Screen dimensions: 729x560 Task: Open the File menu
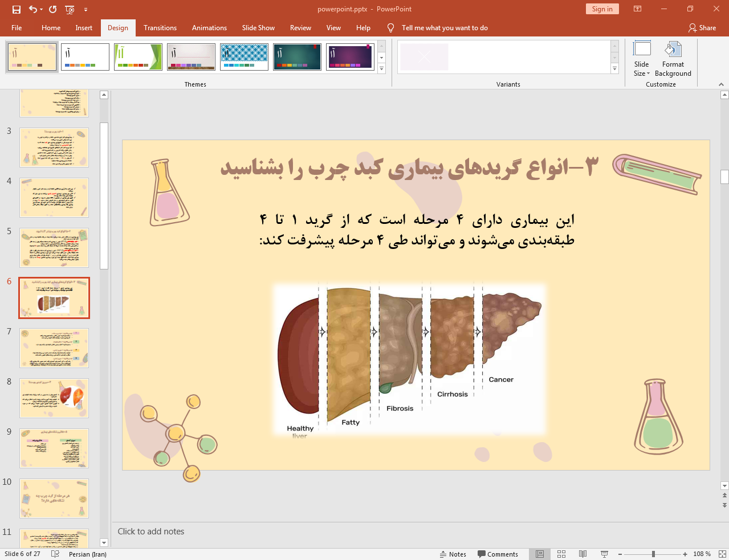pyautogui.click(x=17, y=28)
